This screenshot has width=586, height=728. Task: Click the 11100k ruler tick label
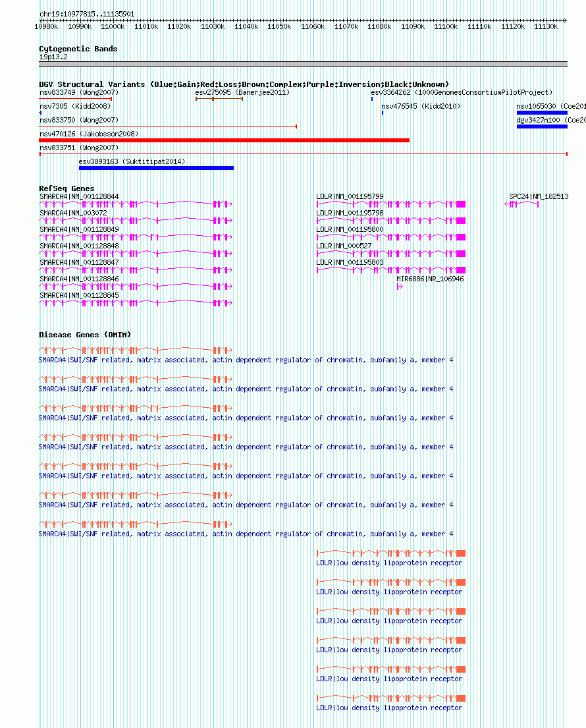tap(446, 26)
